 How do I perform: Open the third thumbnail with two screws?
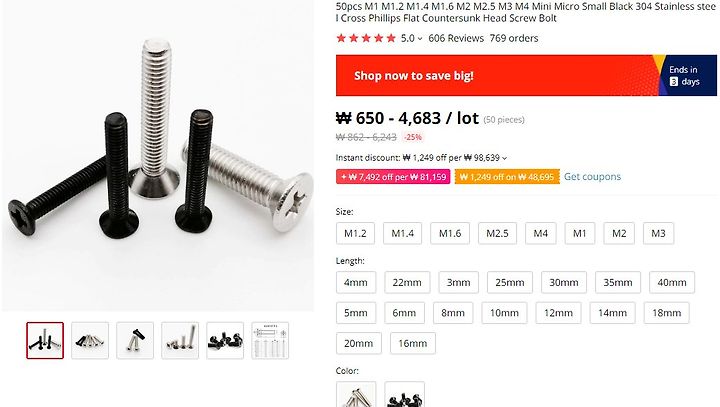tap(135, 340)
